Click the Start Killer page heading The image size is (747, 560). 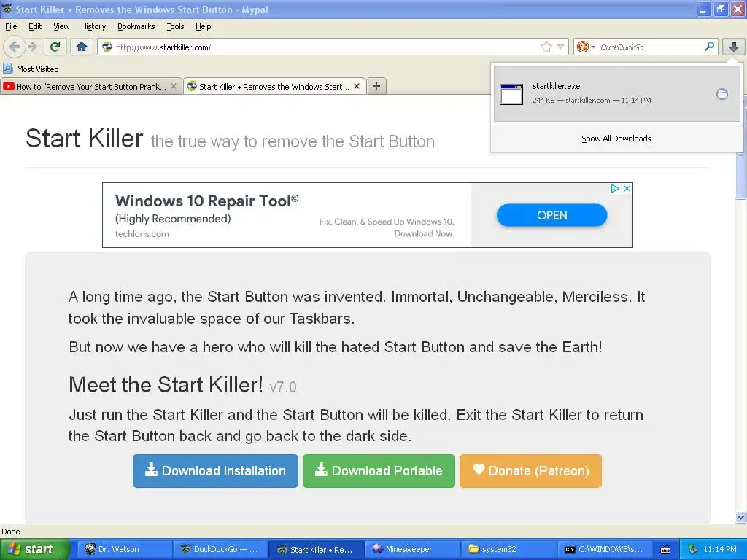coord(85,139)
